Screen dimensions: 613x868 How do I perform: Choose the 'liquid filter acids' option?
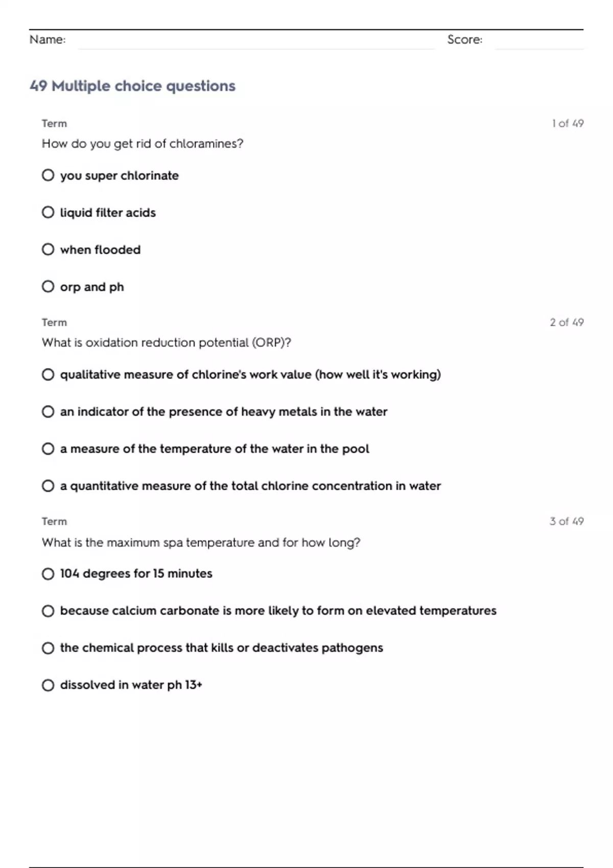[x=48, y=212]
